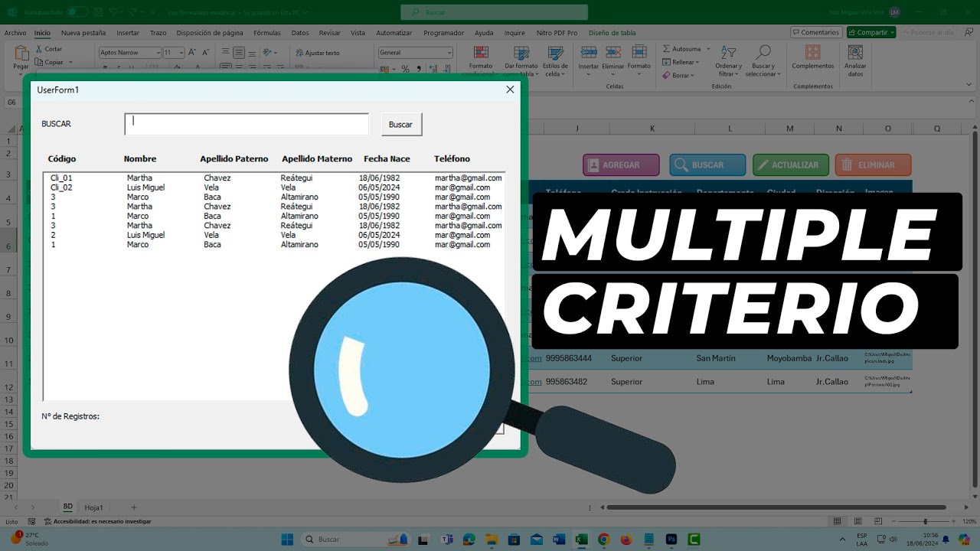Open Google Chrome from the taskbar
This screenshot has width=980, height=551.
click(603, 540)
